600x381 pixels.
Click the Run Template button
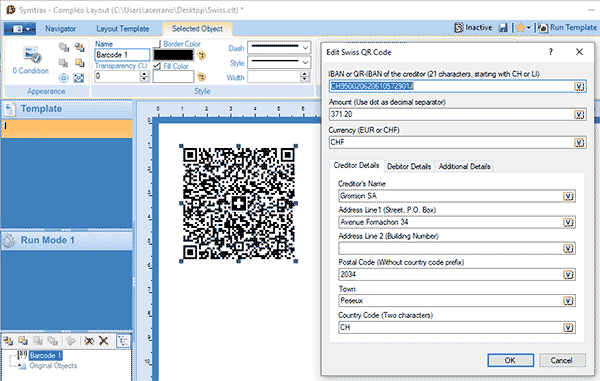[567, 28]
